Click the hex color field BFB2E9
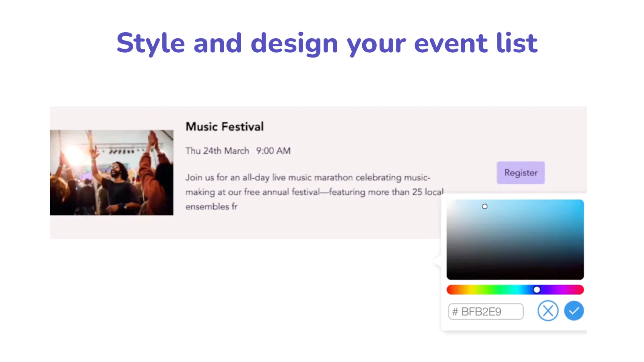Image resolution: width=644 pixels, height=362 pixels. point(486,312)
